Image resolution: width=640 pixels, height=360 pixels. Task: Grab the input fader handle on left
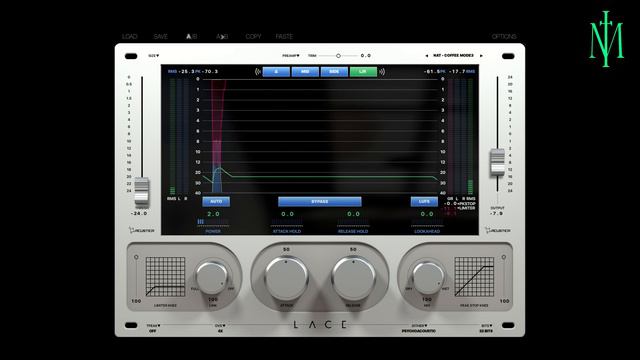tap(142, 192)
